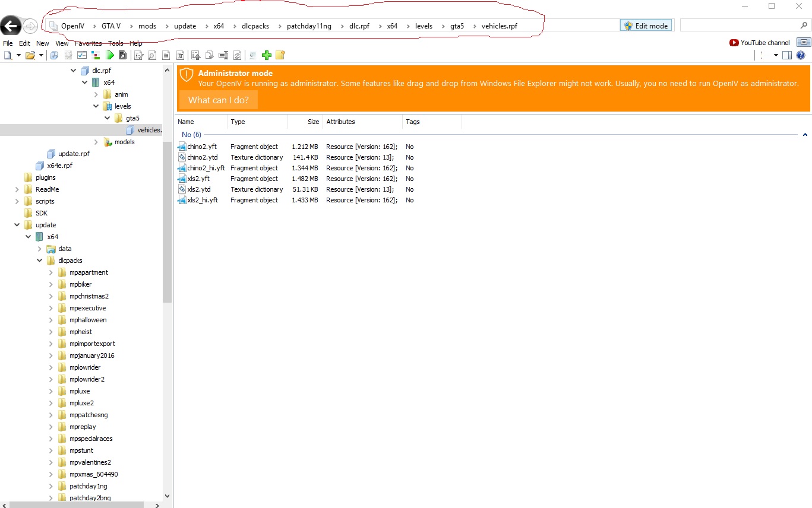Viewport: 812px width, 508px height.
Task: Open the YouTube channel link
Action: (x=760, y=43)
